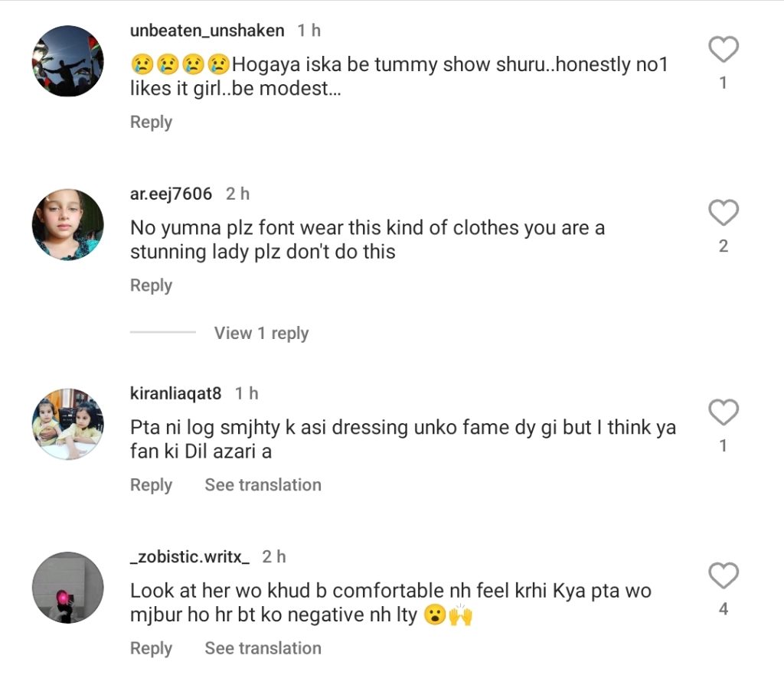The image size is (784, 678).
Task: Tap the heart on ar.eej7606's comment
Action: 723,214
